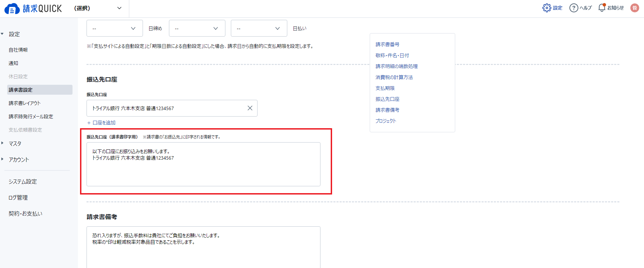This screenshot has height=268, width=644.
Task: Jump to 請求書備考 anchor link
Action: [x=387, y=110]
